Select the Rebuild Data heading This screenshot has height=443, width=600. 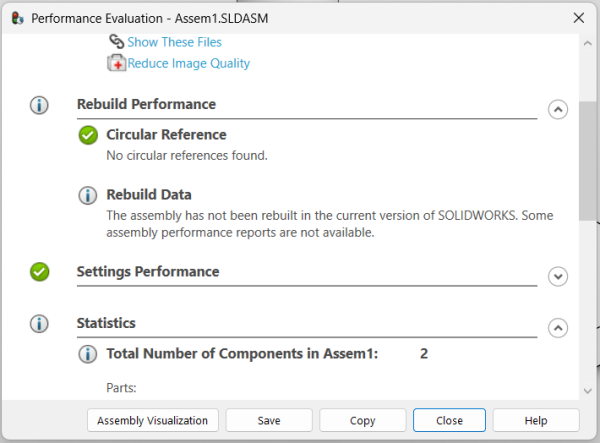click(149, 195)
